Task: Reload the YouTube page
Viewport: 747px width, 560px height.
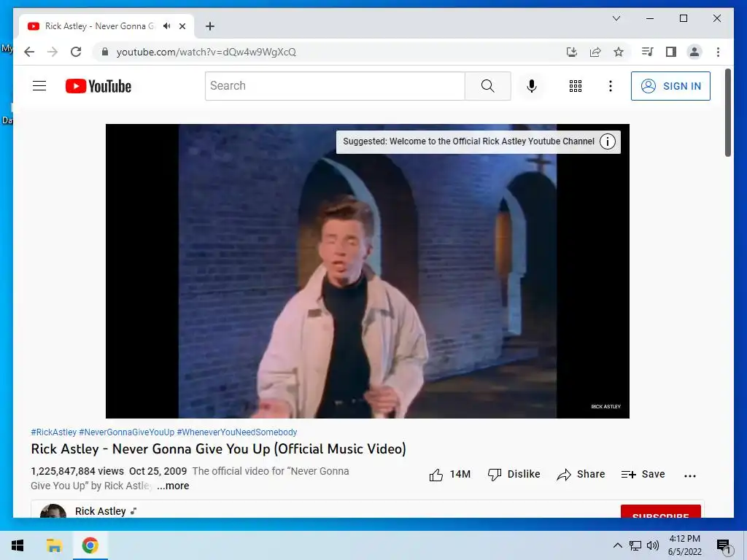Action: [76, 52]
